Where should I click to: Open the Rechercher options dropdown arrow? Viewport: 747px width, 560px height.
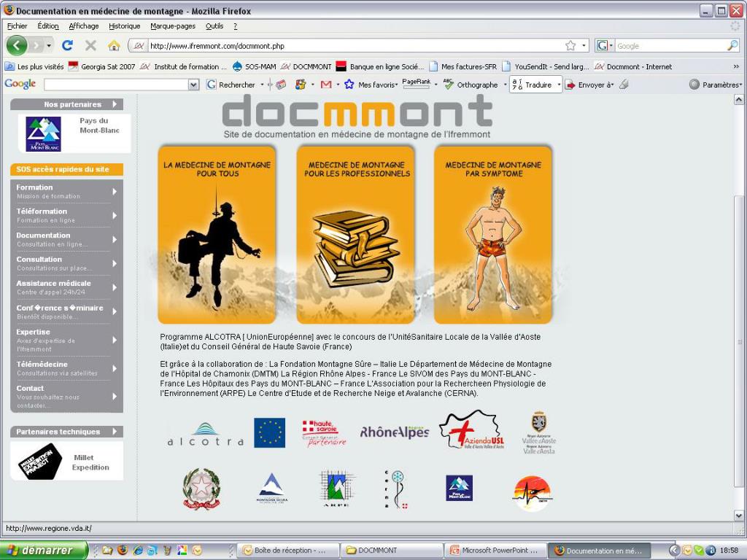(x=262, y=85)
